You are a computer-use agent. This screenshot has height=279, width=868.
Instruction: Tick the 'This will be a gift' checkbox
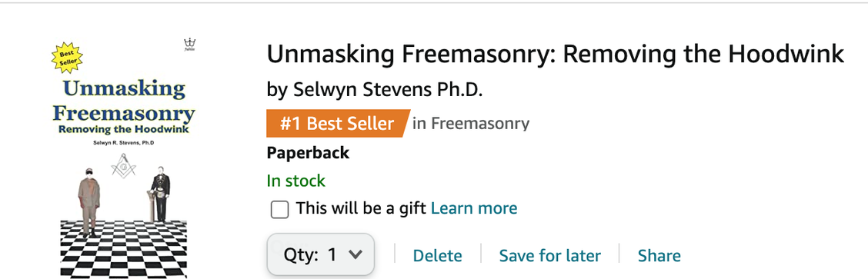279,209
